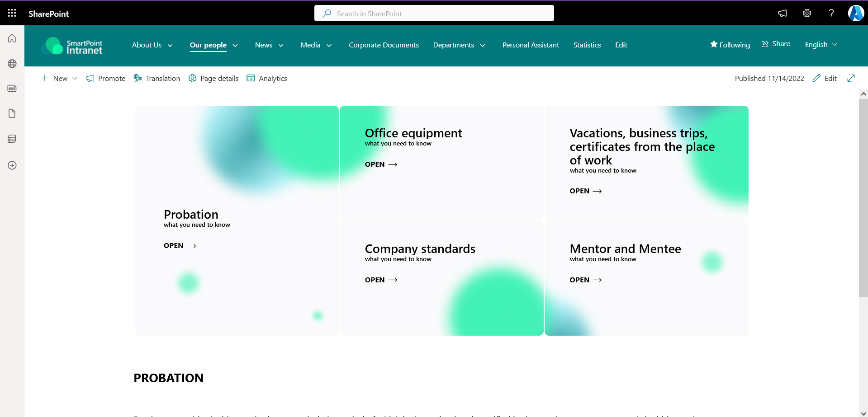868x417 pixels.
Task: Toggle the Following star for this site
Action: tap(730, 45)
